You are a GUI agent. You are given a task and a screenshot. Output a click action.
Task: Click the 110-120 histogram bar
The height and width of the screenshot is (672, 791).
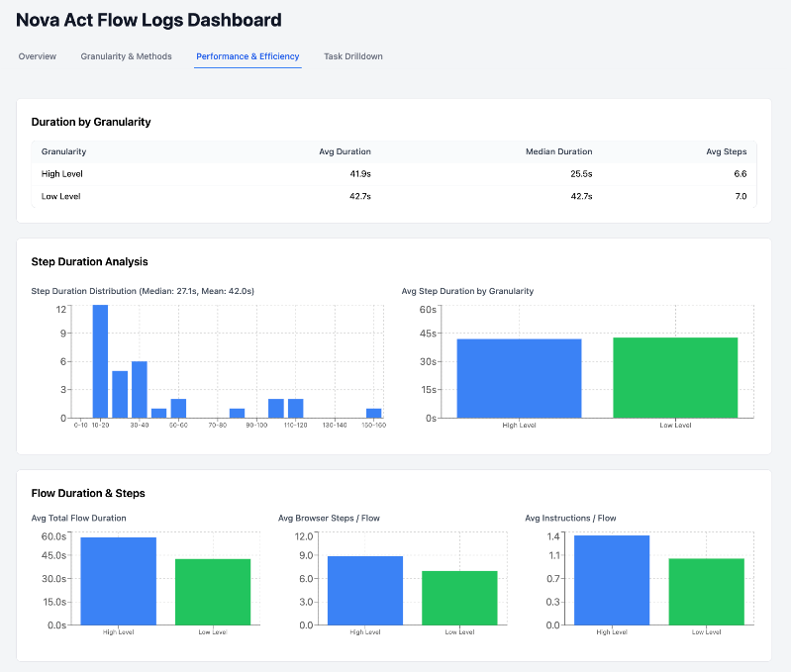(296, 409)
